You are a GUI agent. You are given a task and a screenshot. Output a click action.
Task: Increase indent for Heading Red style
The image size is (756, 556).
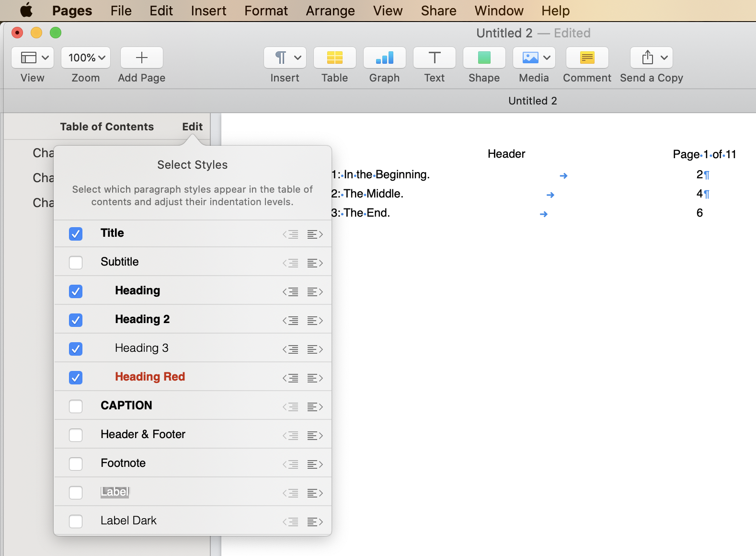coord(315,378)
